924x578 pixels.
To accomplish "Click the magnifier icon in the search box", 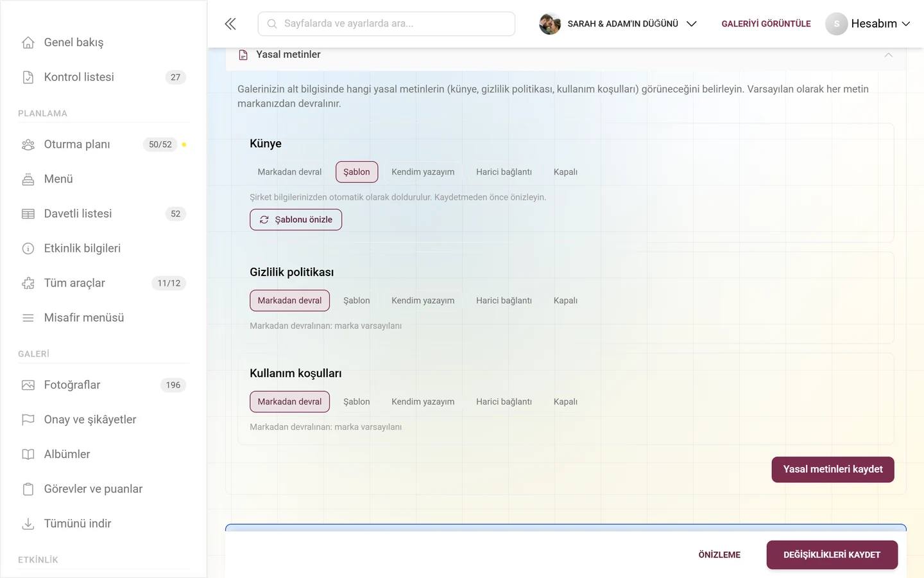I will [x=272, y=24].
